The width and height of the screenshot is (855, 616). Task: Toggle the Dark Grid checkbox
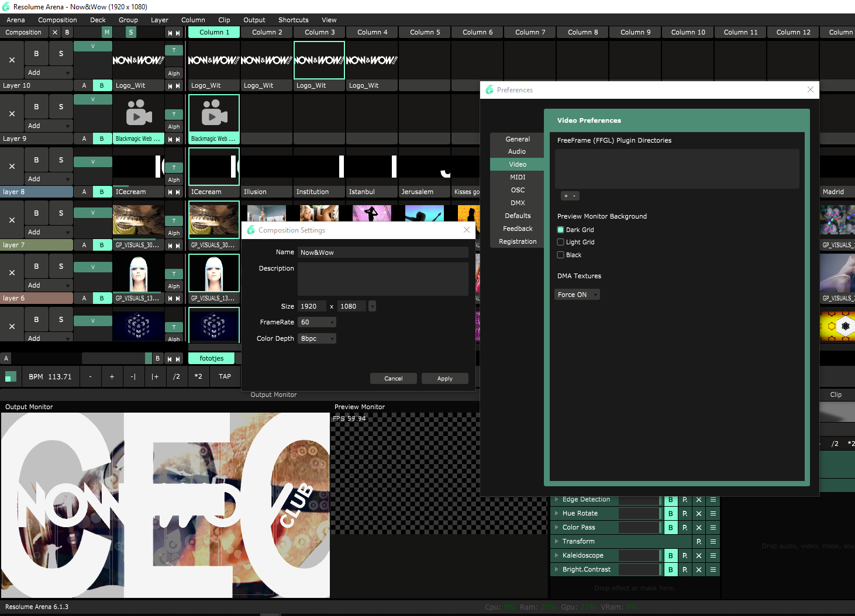(x=561, y=230)
